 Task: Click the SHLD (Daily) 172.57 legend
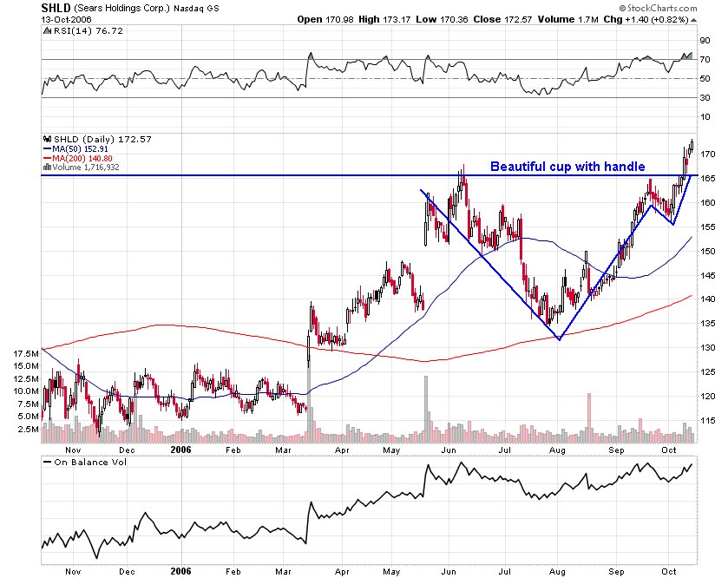pyautogui.click(x=102, y=139)
